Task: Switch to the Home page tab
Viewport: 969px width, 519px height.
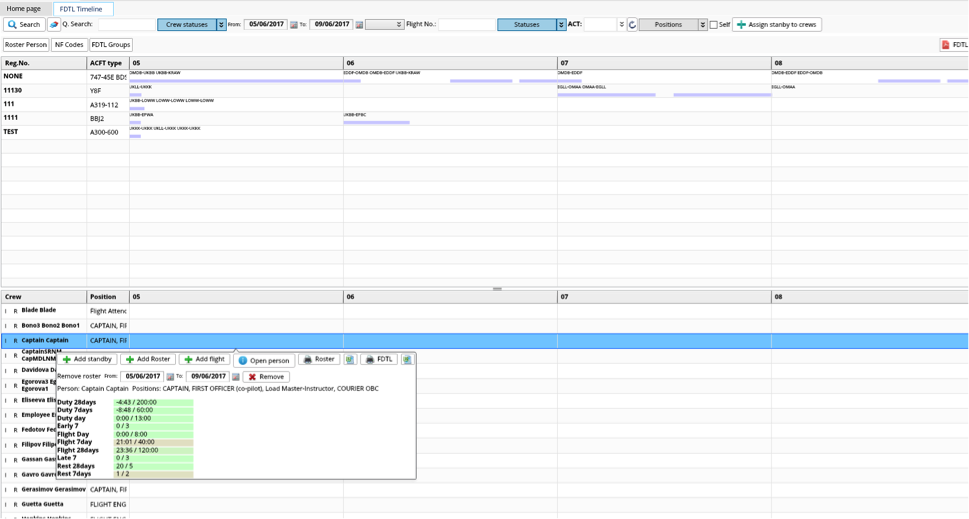Action: point(24,8)
